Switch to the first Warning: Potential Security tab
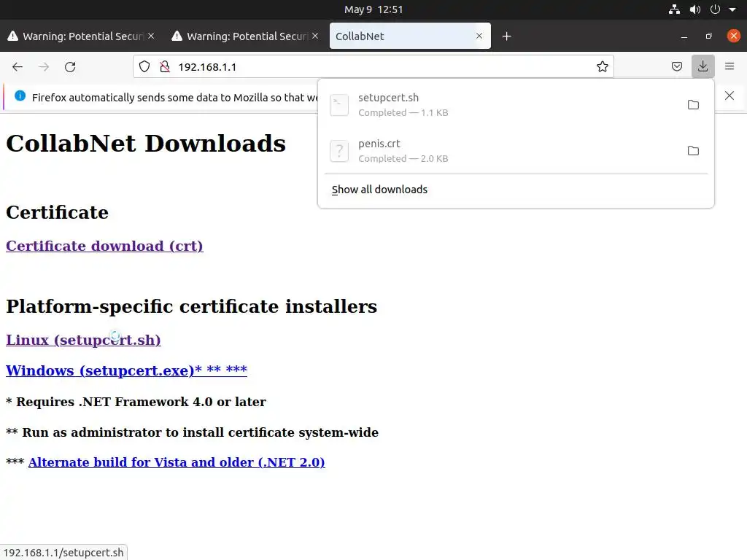Screen dimensions: 747x560 coord(81,36)
